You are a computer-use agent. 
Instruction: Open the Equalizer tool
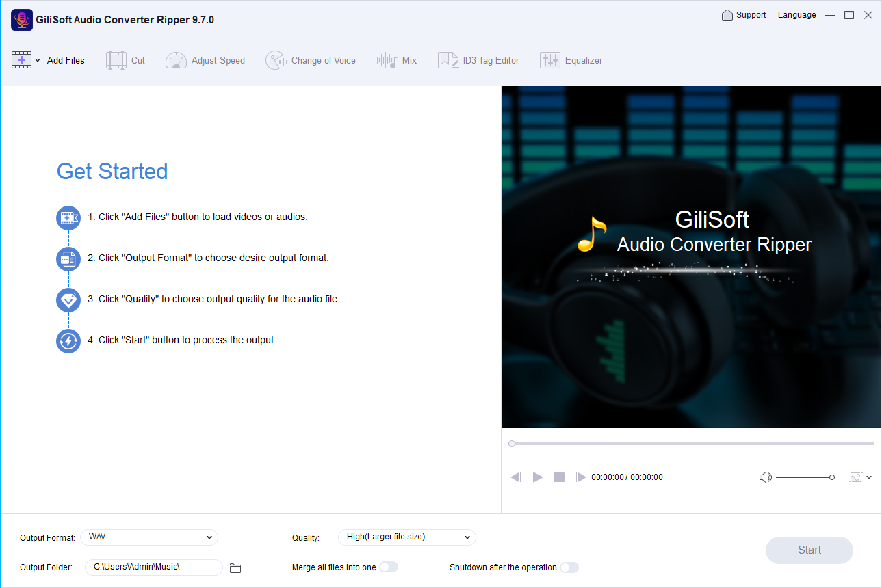(571, 60)
